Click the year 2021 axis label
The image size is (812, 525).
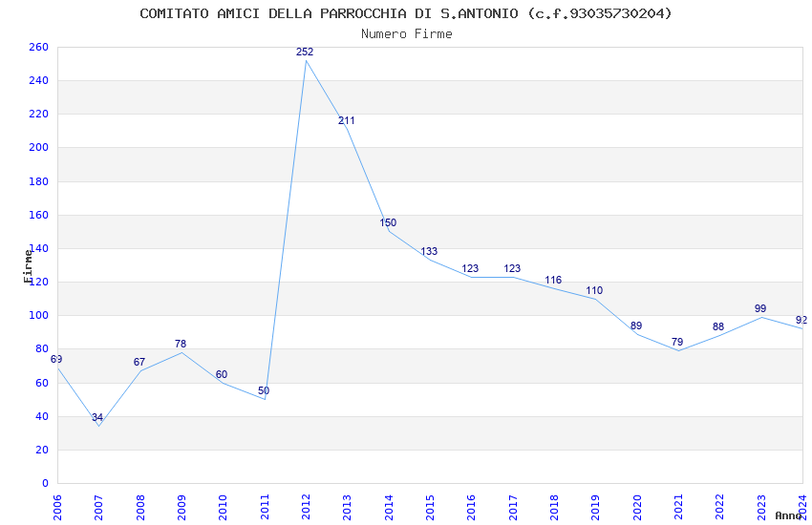tap(678, 507)
